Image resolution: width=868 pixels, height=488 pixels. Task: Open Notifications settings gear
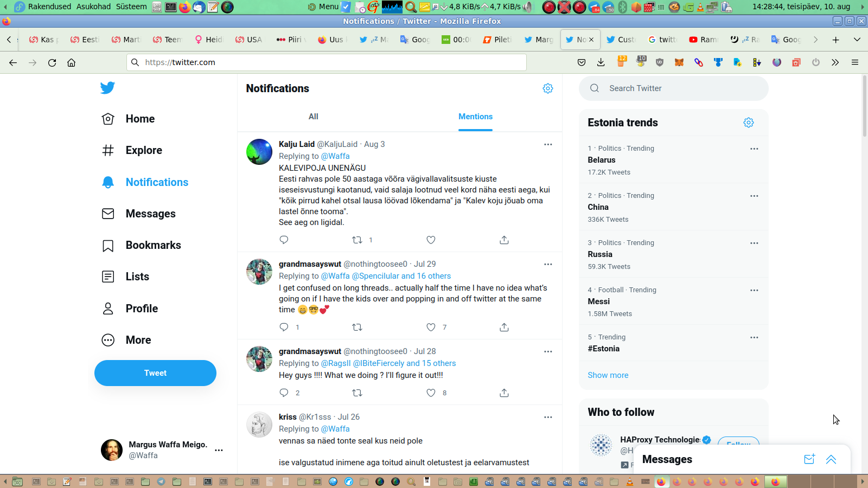pyautogui.click(x=548, y=88)
